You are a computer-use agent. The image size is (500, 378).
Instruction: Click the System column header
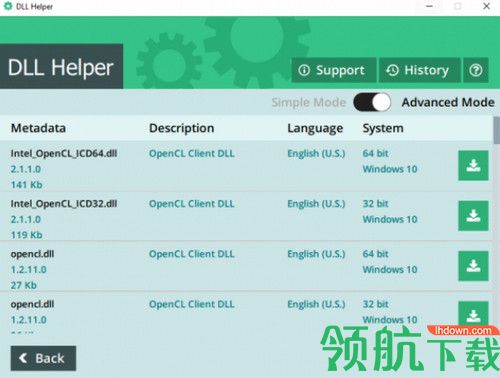[383, 128]
